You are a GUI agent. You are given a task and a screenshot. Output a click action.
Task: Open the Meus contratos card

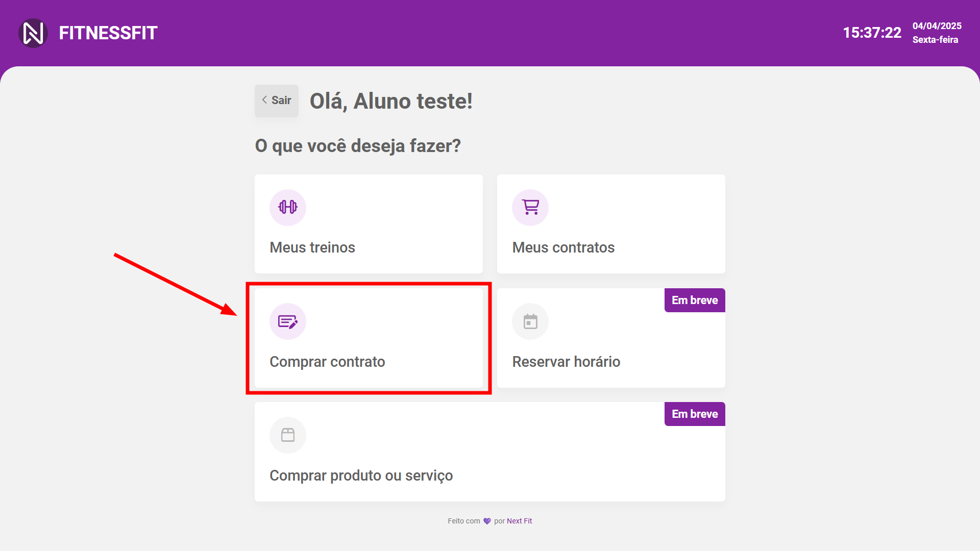[611, 224]
